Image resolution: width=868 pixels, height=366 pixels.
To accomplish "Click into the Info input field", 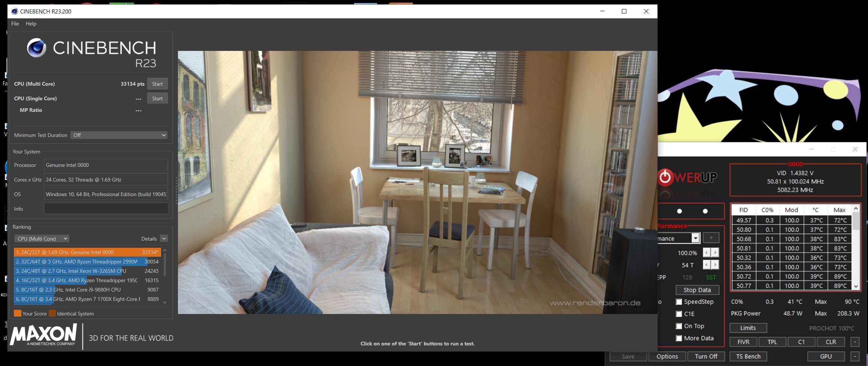I will (x=106, y=209).
